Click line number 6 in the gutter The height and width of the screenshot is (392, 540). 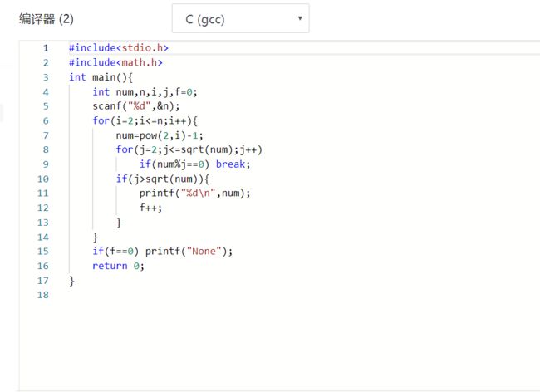coord(46,120)
